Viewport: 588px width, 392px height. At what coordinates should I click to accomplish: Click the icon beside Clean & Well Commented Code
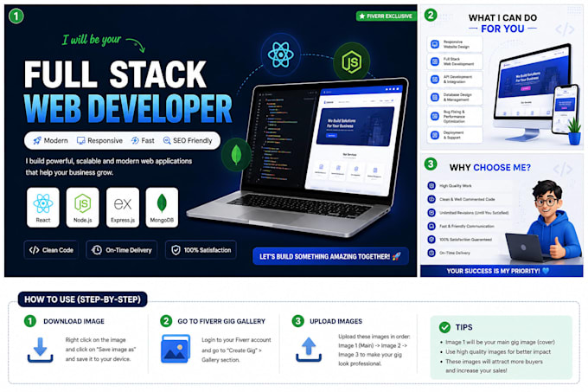431,199
